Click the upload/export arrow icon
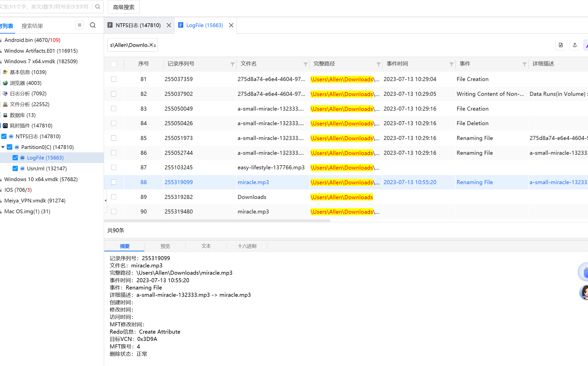Image resolution: width=588 pixels, height=366 pixels. pos(575,45)
